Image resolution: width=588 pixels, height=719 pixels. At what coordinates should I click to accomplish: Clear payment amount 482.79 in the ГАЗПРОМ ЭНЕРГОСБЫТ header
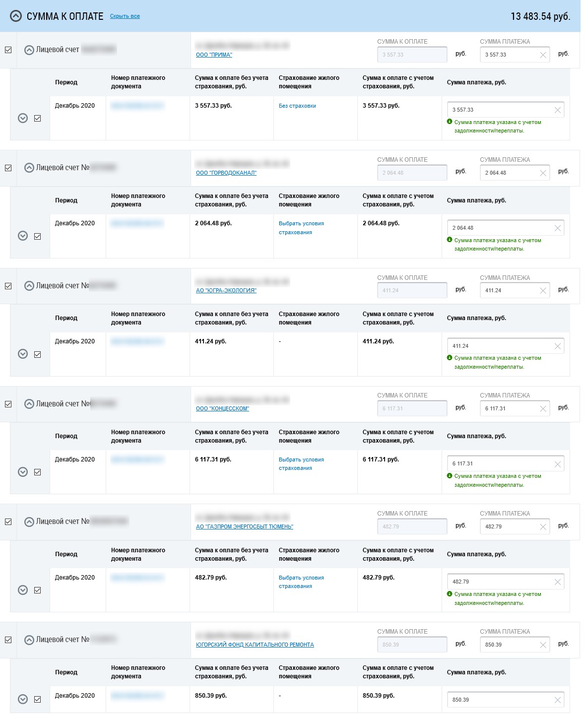[x=543, y=527]
